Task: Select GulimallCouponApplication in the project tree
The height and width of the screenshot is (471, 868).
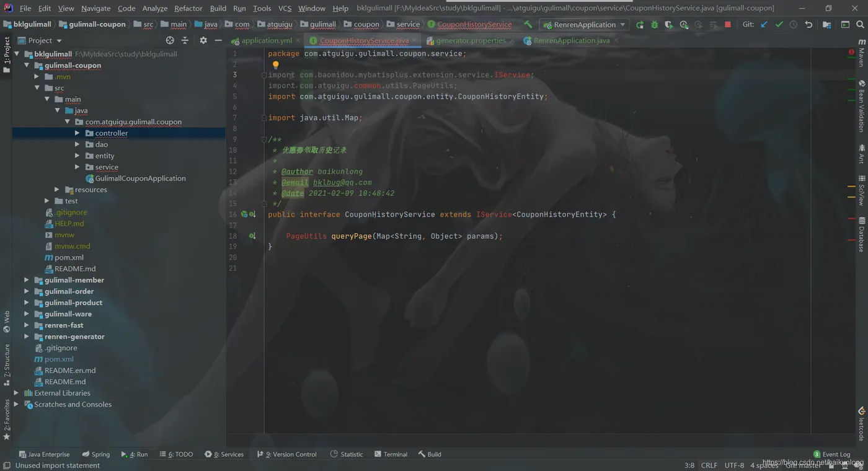Action: point(140,178)
